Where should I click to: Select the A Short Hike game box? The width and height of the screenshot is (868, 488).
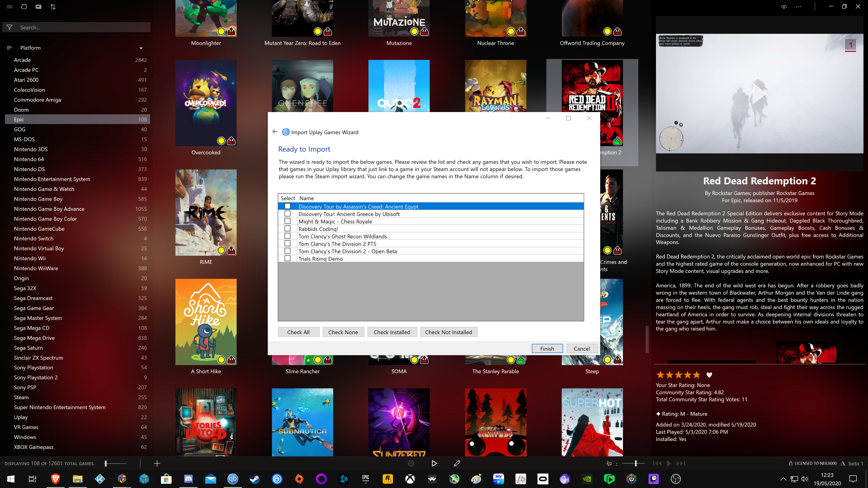(206, 322)
